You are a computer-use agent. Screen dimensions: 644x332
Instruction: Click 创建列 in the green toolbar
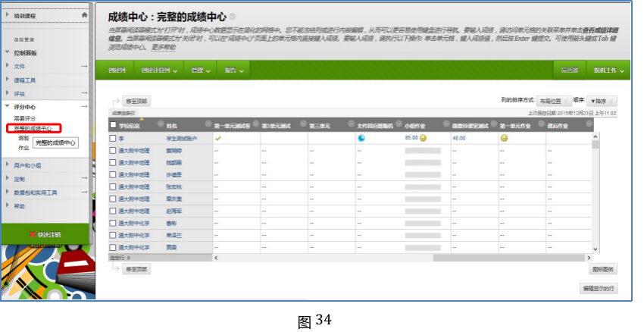coord(117,70)
